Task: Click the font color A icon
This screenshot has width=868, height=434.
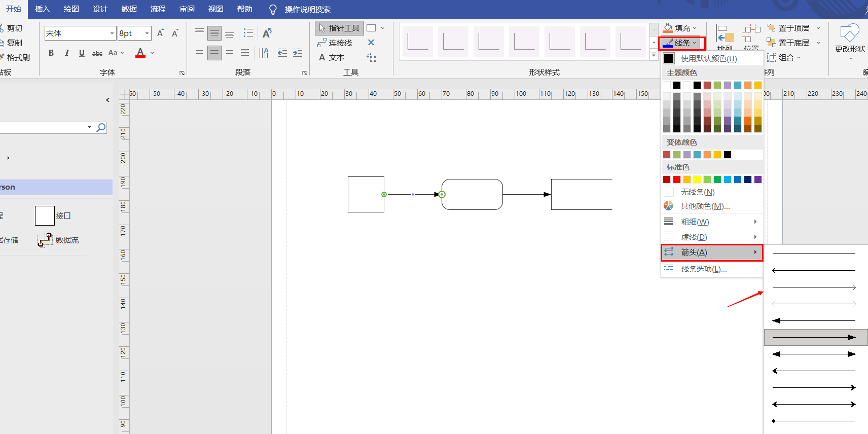Action: coord(140,53)
